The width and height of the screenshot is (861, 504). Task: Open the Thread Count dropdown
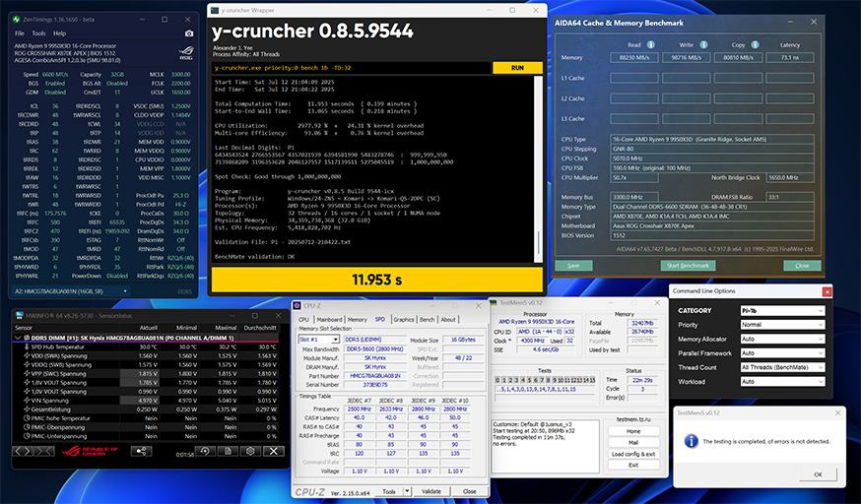pyautogui.click(x=782, y=367)
